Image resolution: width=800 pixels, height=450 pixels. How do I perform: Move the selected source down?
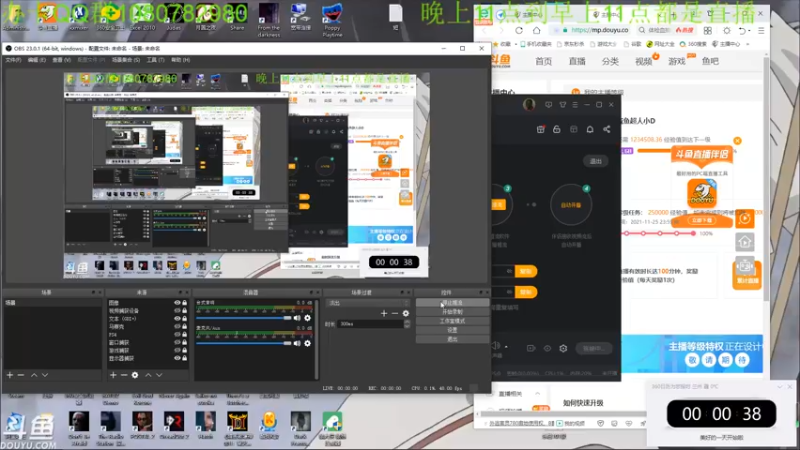point(159,375)
